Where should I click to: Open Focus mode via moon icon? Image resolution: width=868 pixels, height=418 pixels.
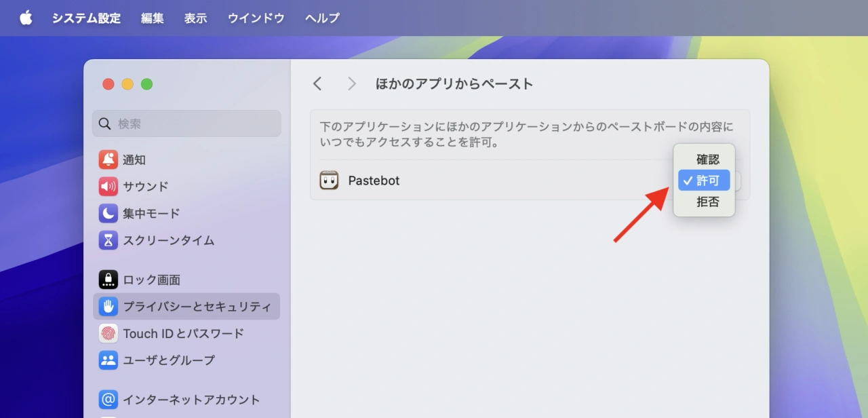108,214
